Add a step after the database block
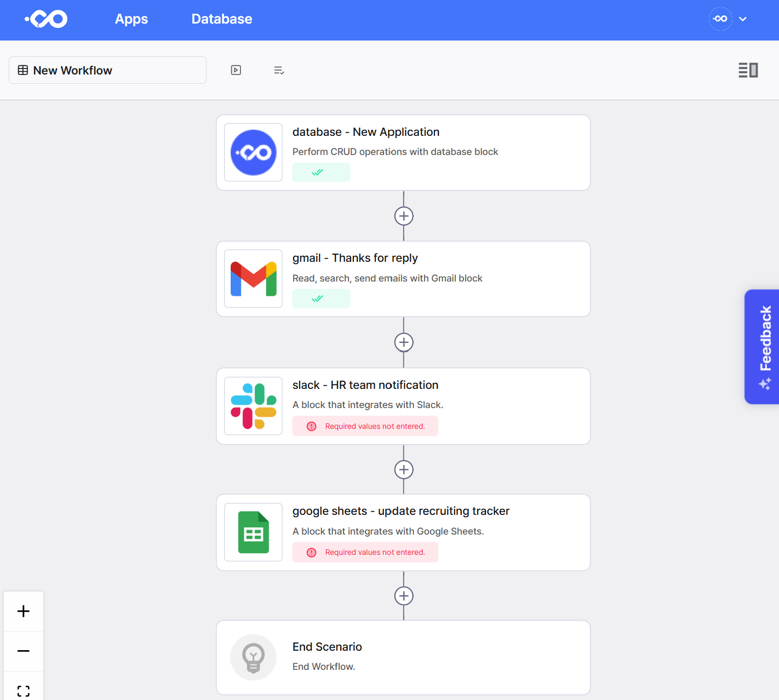The height and width of the screenshot is (700, 779). (x=404, y=216)
